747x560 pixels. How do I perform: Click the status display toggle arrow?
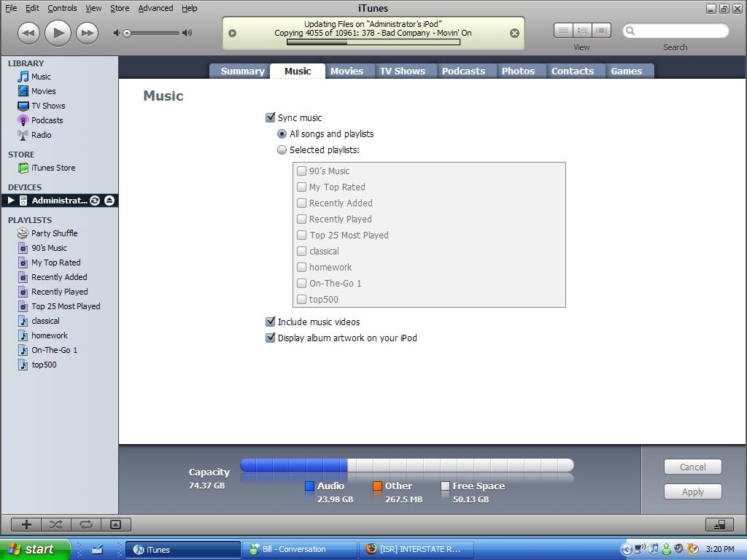tap(233, 34)
